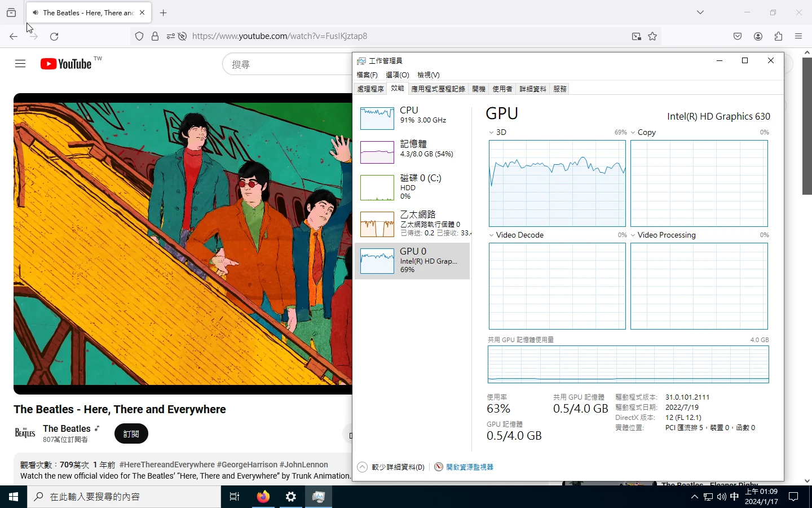Open the 檔案(F) menu in Task Manager
The image size is (812, 508).
pyautogui.click(x=367, y=75)
